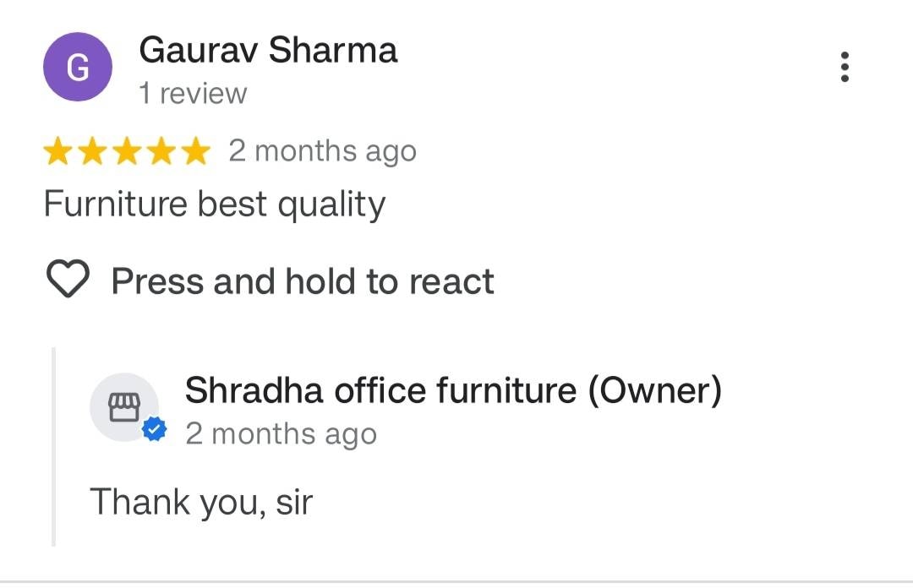Click the blue verified badge
The image size is (913, 588).
(155, 429)
